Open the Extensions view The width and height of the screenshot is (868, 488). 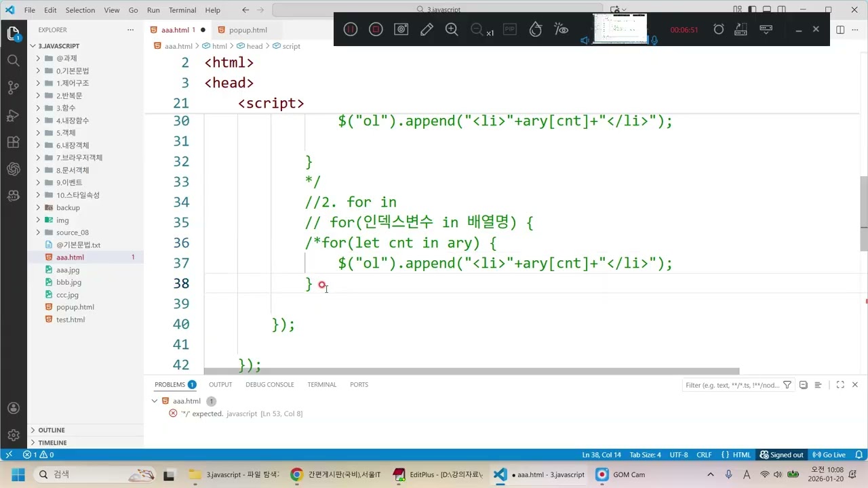13,142
